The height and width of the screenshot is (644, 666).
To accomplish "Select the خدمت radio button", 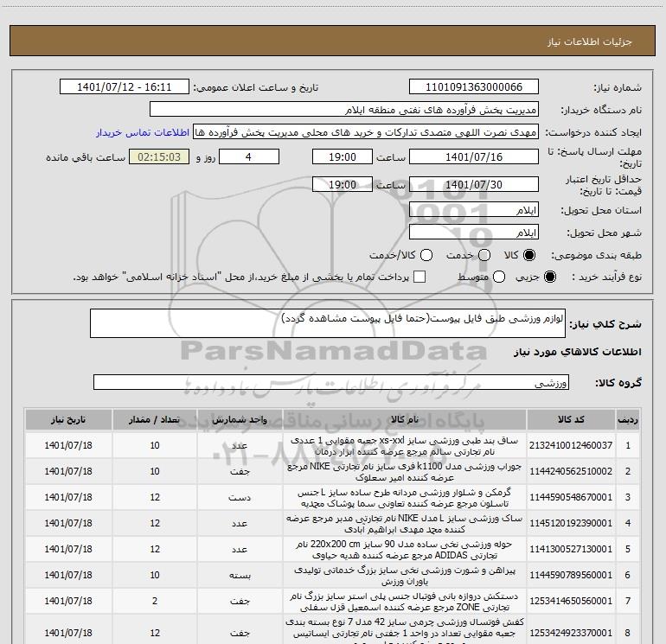I will (x=483, y=256).
